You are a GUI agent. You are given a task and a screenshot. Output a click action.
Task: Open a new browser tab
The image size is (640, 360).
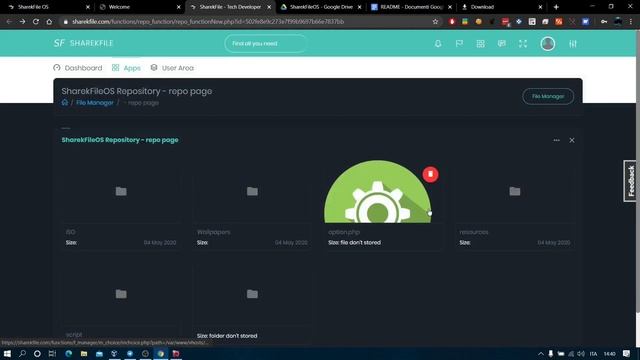click(x=556, y=7)
